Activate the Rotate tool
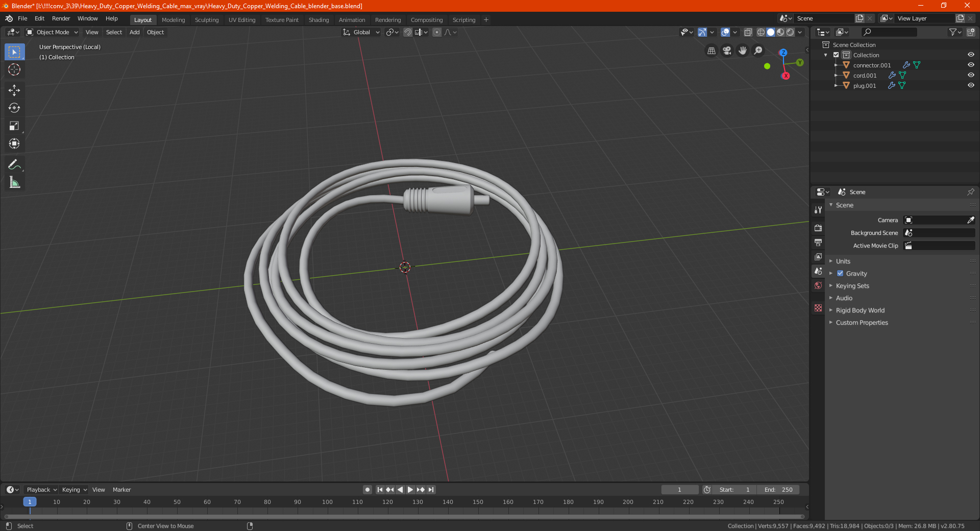The width and height of the screenshot is (980, 531). pos(14,108)
